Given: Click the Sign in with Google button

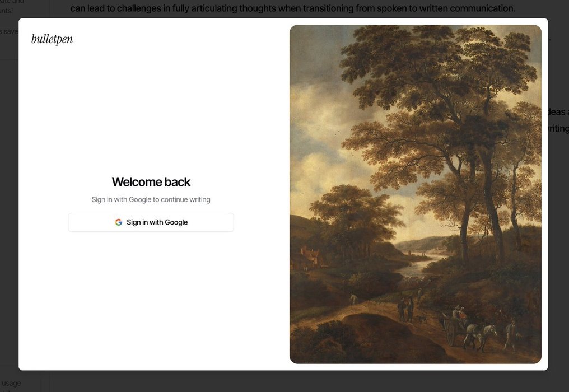Looking at the screenshot, I should (x=151, y=222).
